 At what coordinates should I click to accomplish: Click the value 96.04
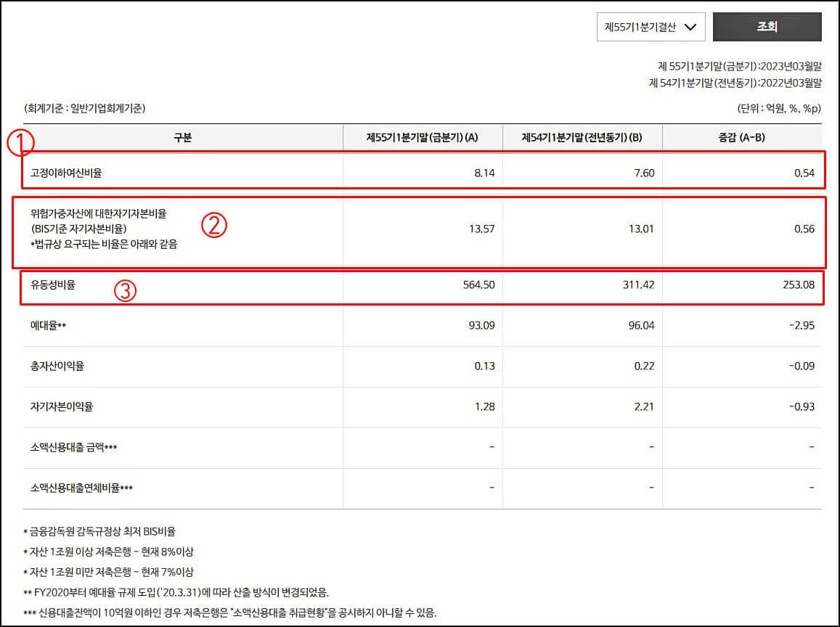click(641, 326)
